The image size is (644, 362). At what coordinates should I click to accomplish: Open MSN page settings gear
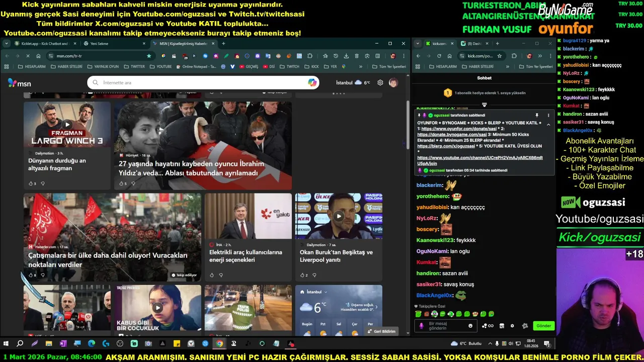pyautogui.click(x=380, y=82)
